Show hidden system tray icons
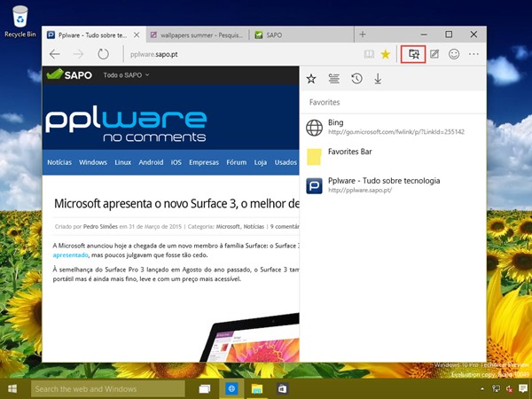This screenshot has height=399, width=532. coord(482,389)
